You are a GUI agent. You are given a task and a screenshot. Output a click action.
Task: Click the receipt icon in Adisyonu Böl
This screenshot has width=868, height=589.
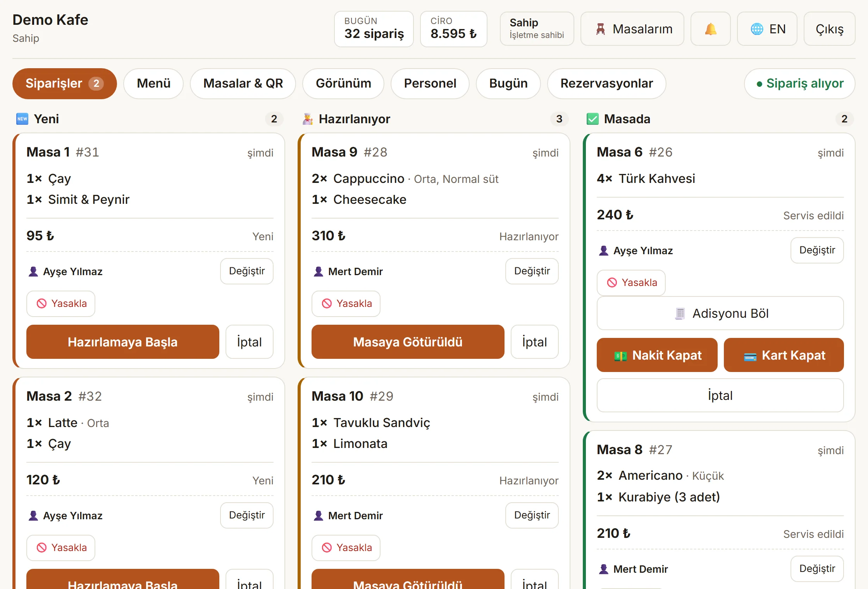click(x=680, y=313)
